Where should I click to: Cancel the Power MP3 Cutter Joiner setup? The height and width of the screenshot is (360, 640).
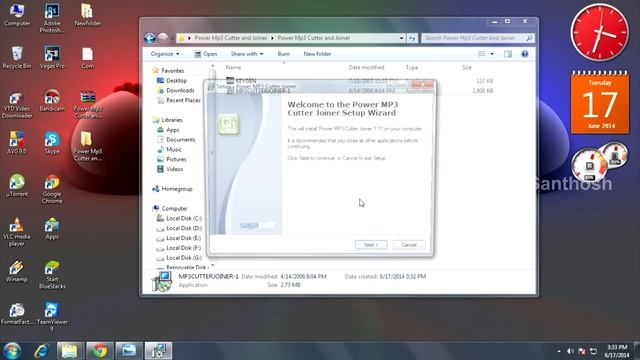(409, 245)
